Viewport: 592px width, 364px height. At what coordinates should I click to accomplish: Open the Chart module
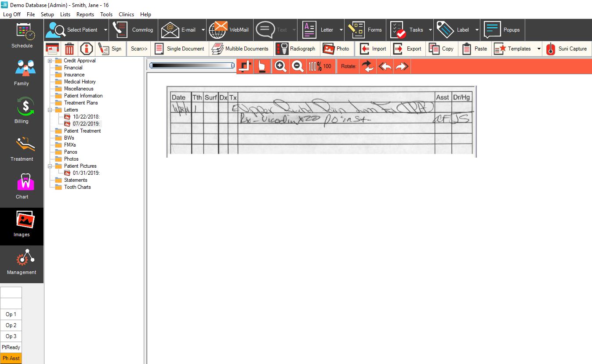click(22, 187)
